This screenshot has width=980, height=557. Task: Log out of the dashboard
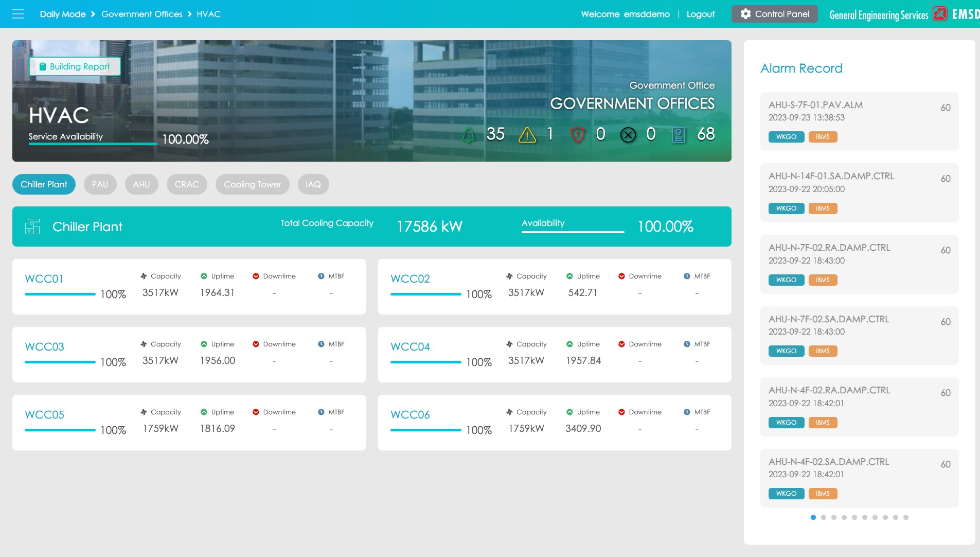pos(700,14)
